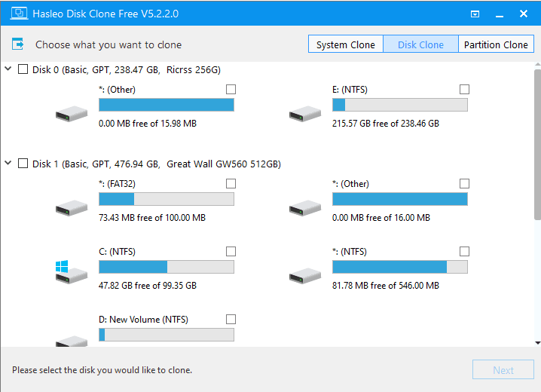This screenshot has height=392, width=541.
Task: Click the 'C: (NTFS)' partition label
Action: (x=117, y=252)
